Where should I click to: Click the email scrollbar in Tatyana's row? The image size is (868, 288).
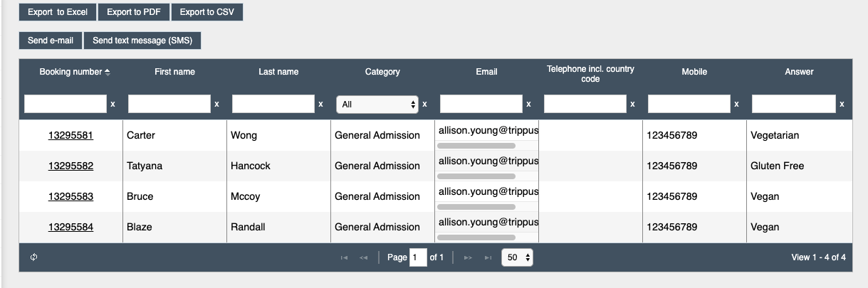(x=476, y=176)
